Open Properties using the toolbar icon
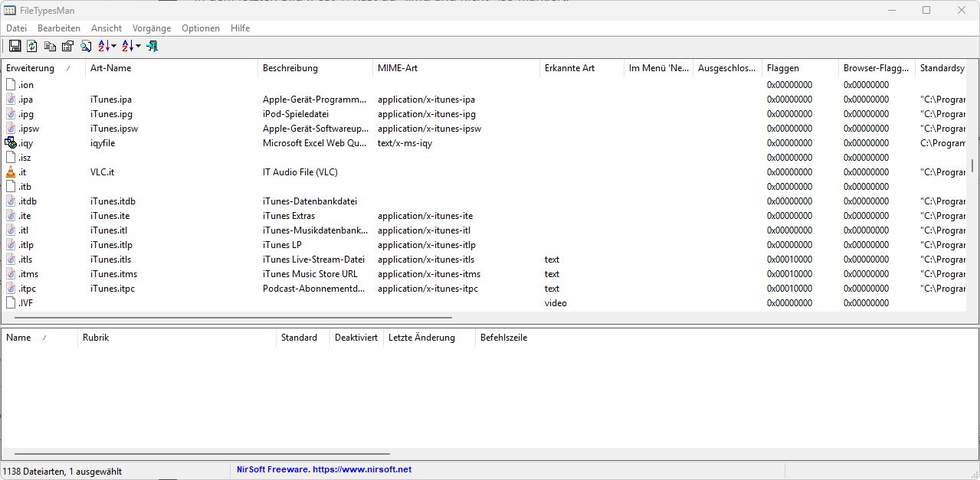980x480 pixels. pos(67,46)
